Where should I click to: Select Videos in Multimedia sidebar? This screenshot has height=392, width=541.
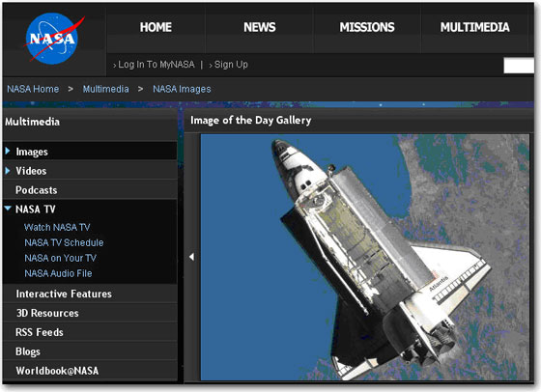[31, 171]
